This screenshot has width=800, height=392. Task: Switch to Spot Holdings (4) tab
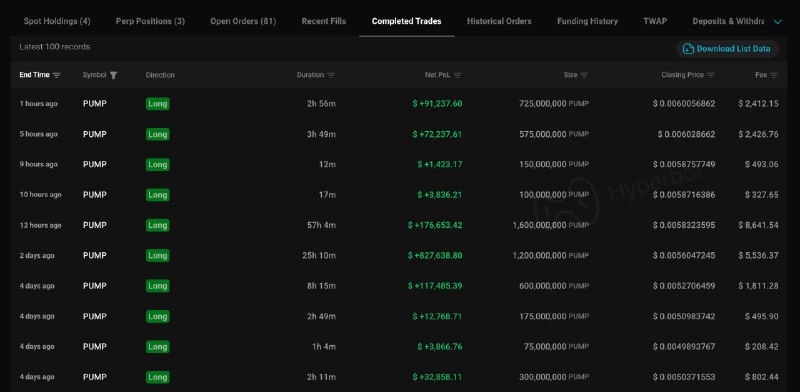click(57, 21)
